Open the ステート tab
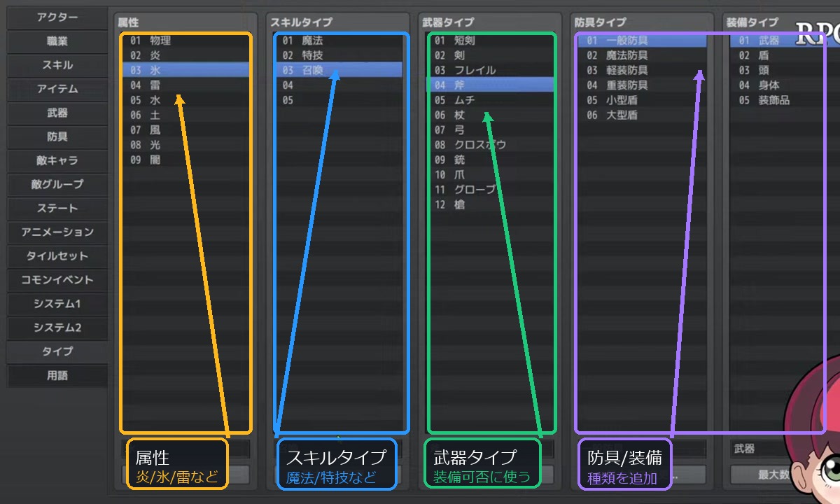 (x=57, y=209)
